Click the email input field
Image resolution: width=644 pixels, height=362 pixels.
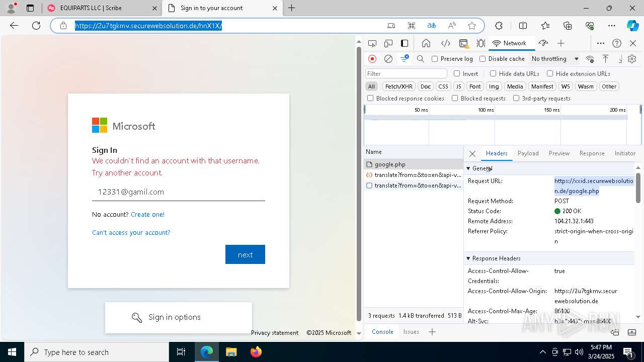point(179,192)
